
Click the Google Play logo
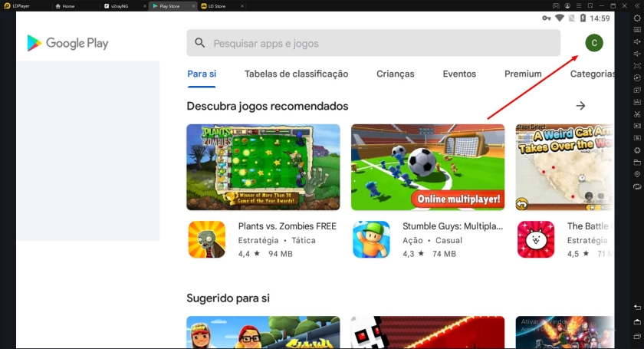(x=67, y=43)
